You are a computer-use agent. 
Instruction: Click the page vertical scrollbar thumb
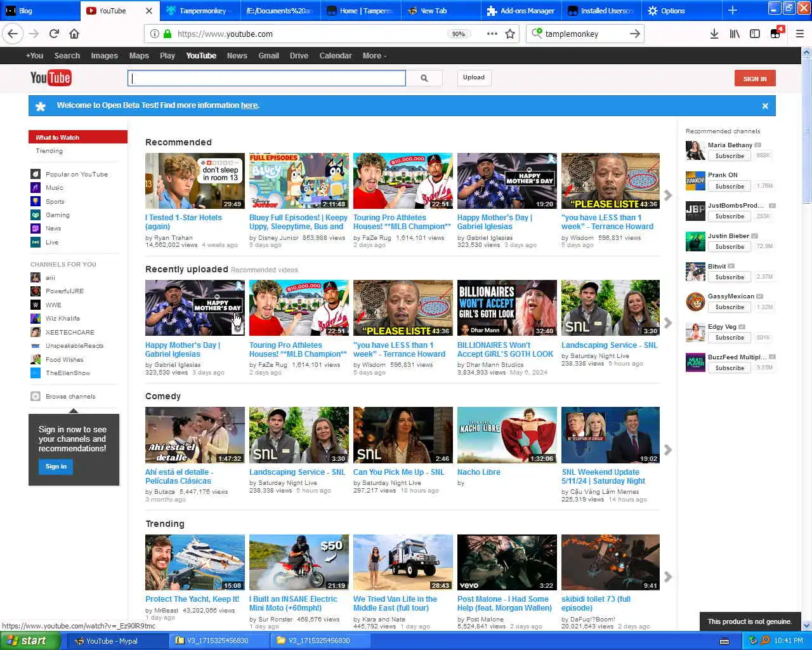click(x=806, y=132)
